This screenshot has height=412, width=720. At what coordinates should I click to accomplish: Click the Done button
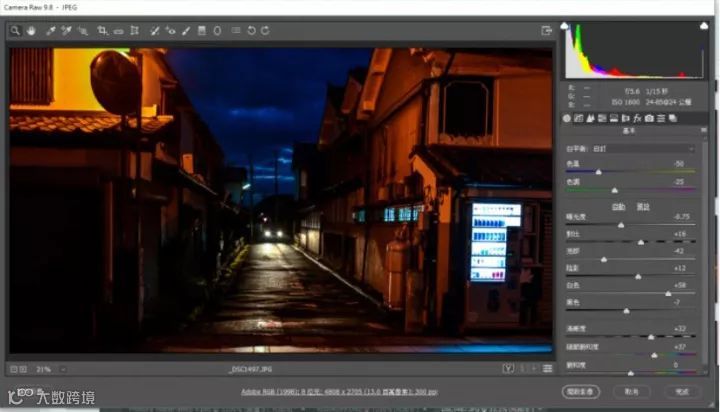pos(682,392)
